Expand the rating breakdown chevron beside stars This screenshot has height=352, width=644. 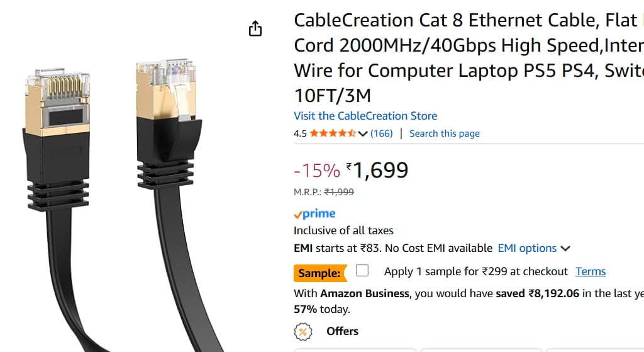pos(363,133)
